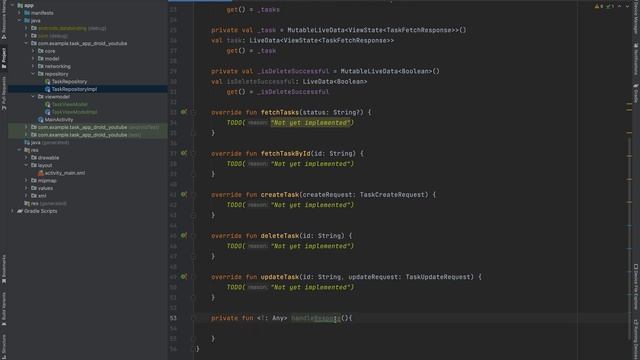The image size is (640, 360).
Task: Click the warnings indicator at editor top right
Action: (x=599, y=6)
